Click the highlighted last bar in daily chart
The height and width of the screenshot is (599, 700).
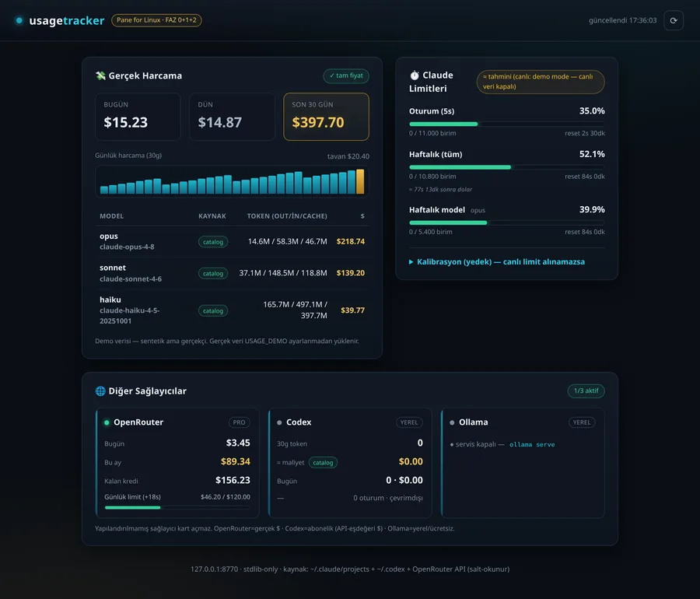click(x=360, y=181)
